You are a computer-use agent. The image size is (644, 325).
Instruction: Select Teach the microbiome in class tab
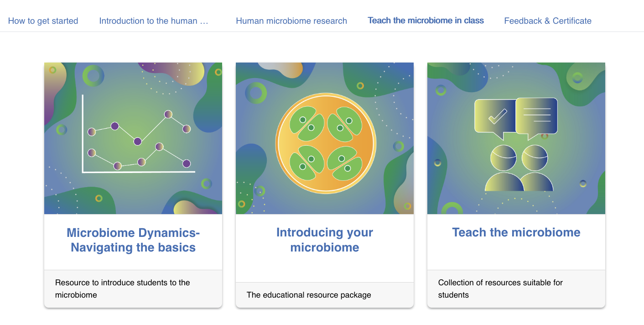(426, 21)
